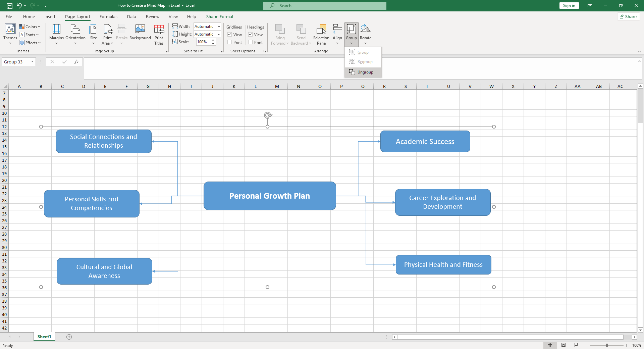Click the Share button
Viewport: 644px width, 349px height.
628,16
